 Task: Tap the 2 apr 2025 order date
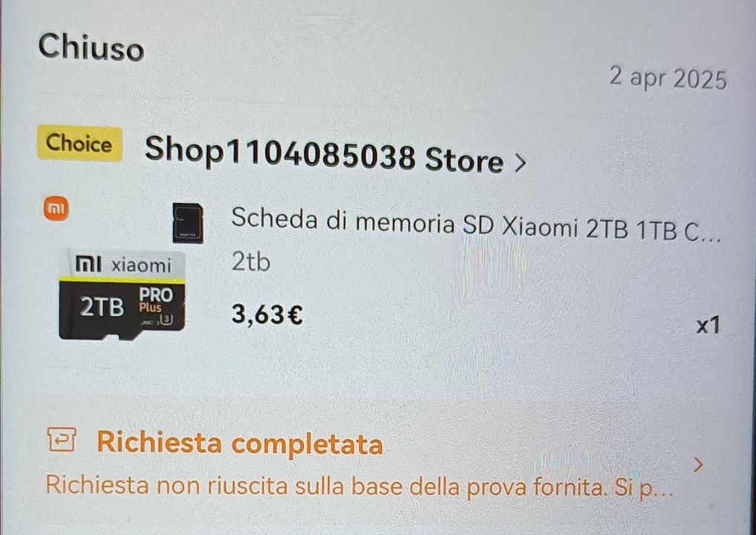tap(668, 78)
